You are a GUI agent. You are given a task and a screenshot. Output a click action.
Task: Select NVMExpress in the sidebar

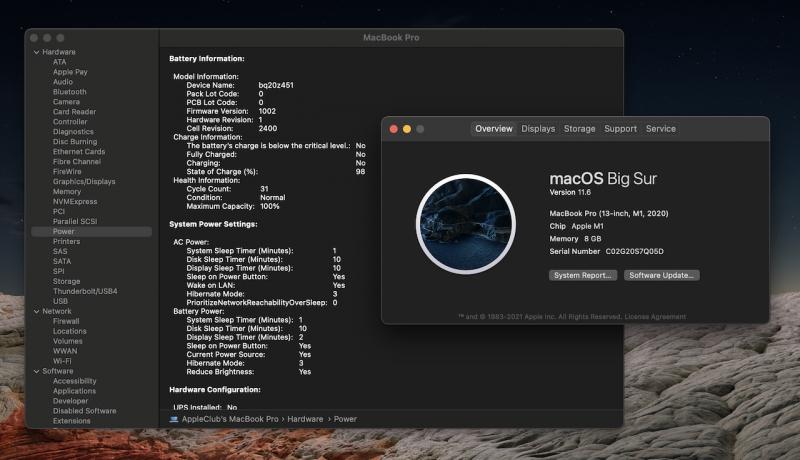pyautogui.click(x=74, y=201)
